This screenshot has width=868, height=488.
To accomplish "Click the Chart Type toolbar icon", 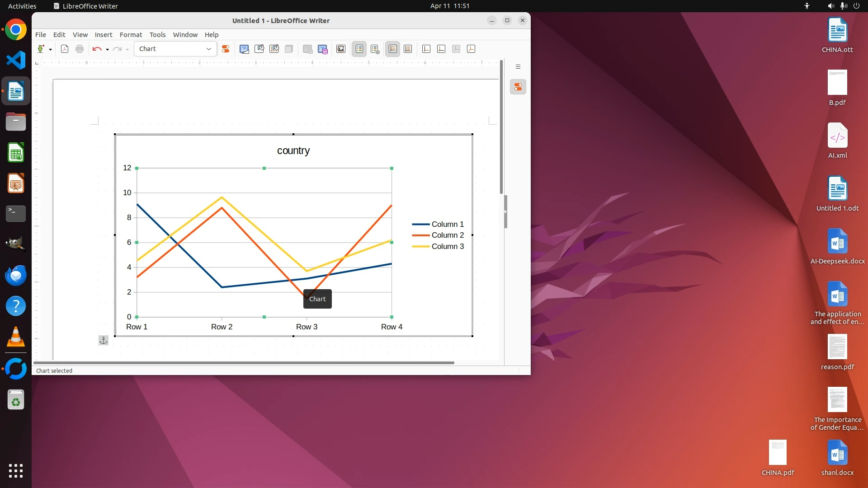I will [x=244, y=49].
